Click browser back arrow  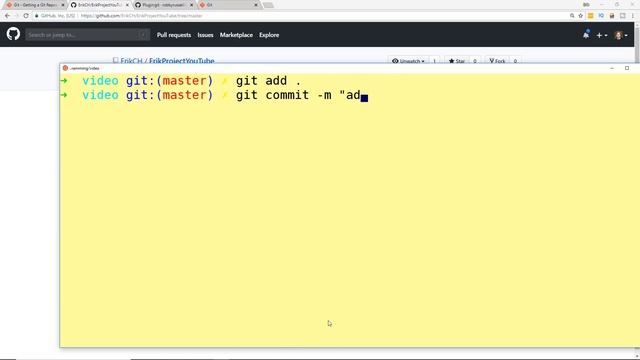(7, 16)
